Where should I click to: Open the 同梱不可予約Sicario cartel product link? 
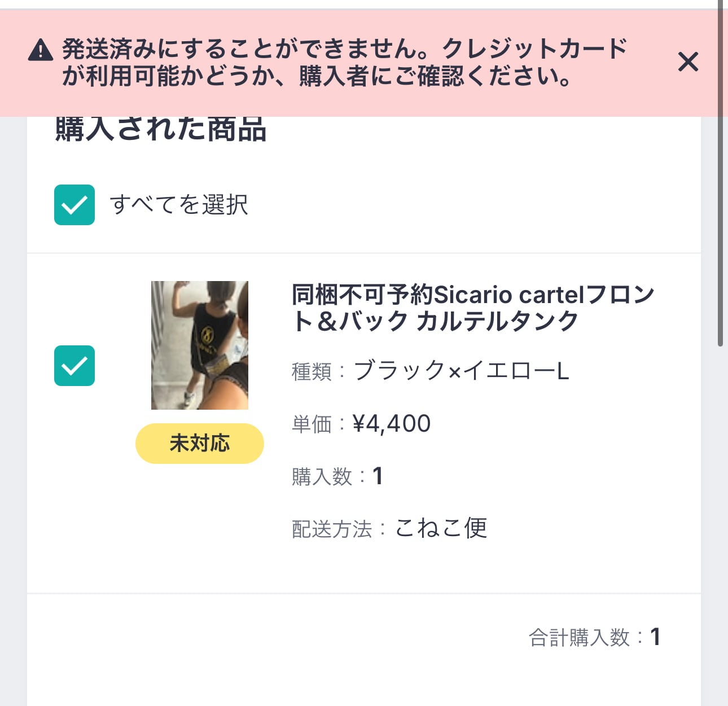(473, 308)
